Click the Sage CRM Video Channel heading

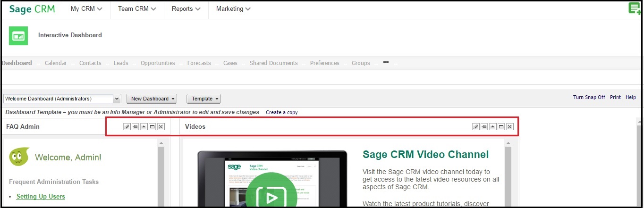click(425, 155)
